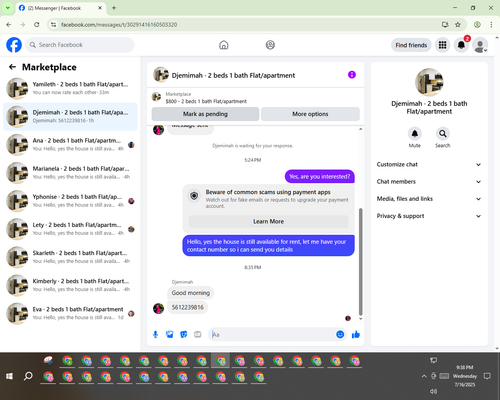Open Ana conversation
The width and height of the screenshot is (500, 400).
tap(70, 145)
